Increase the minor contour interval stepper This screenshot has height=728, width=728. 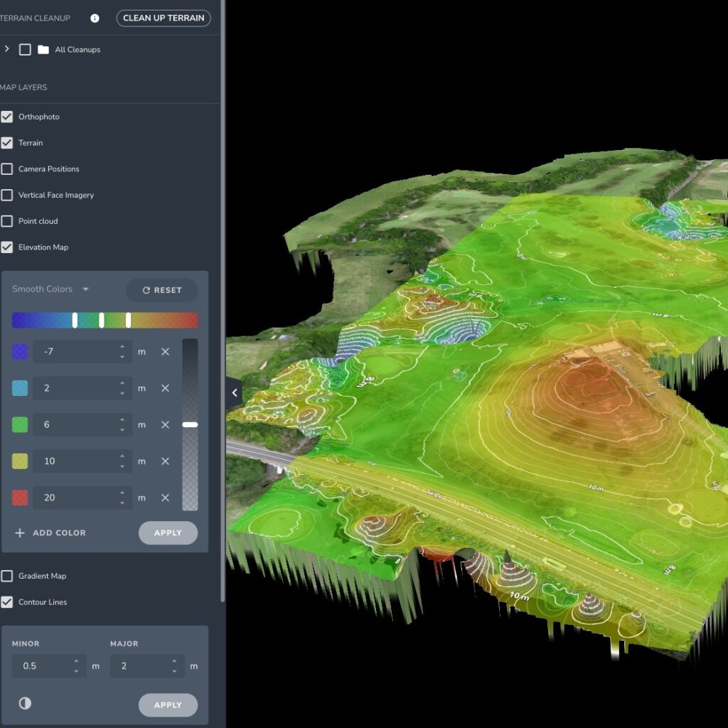point(77,662)
